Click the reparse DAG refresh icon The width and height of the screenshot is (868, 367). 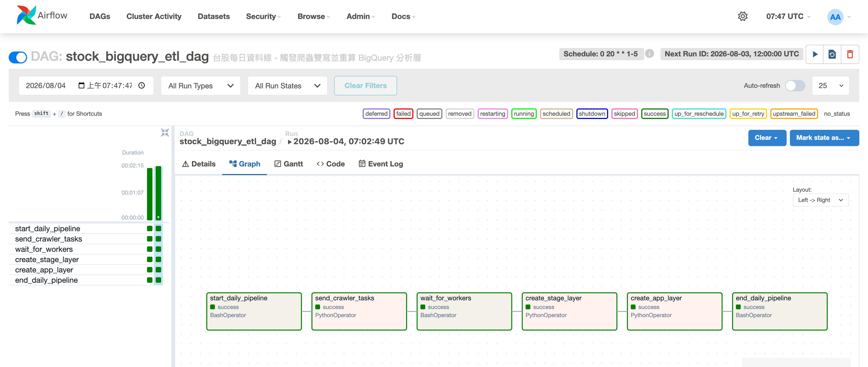832,54
